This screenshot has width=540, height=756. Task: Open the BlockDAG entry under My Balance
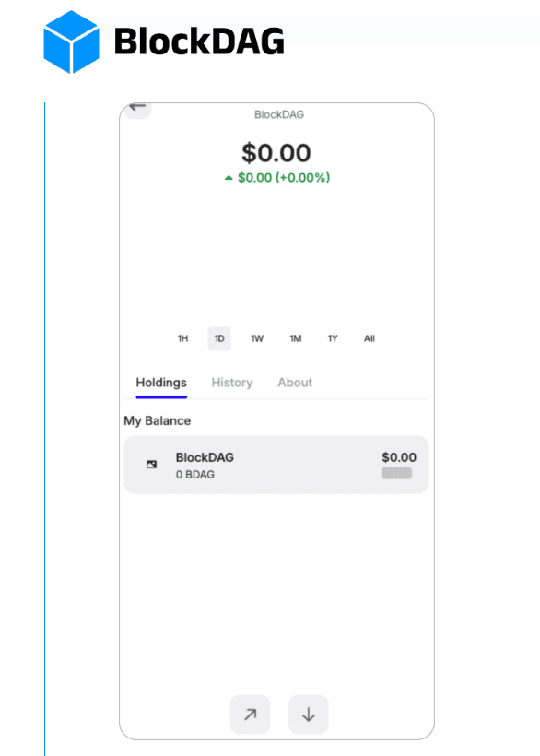276,465
